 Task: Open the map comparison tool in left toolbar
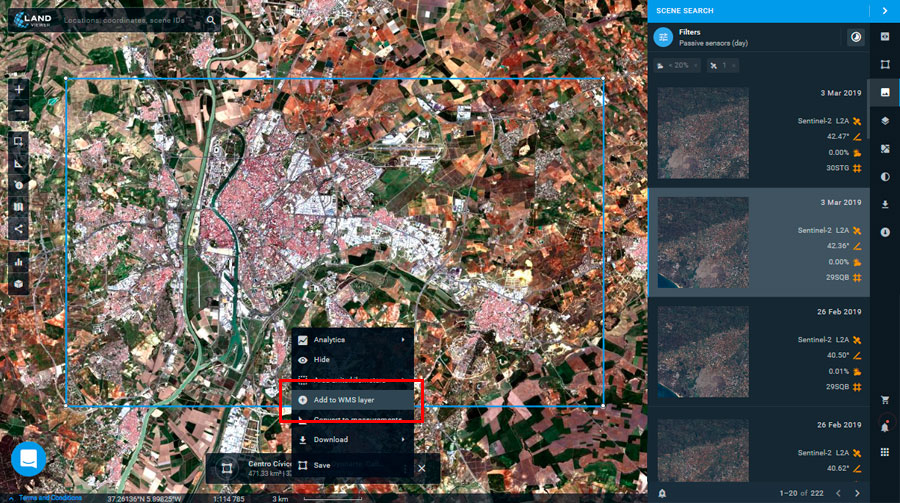18,207
